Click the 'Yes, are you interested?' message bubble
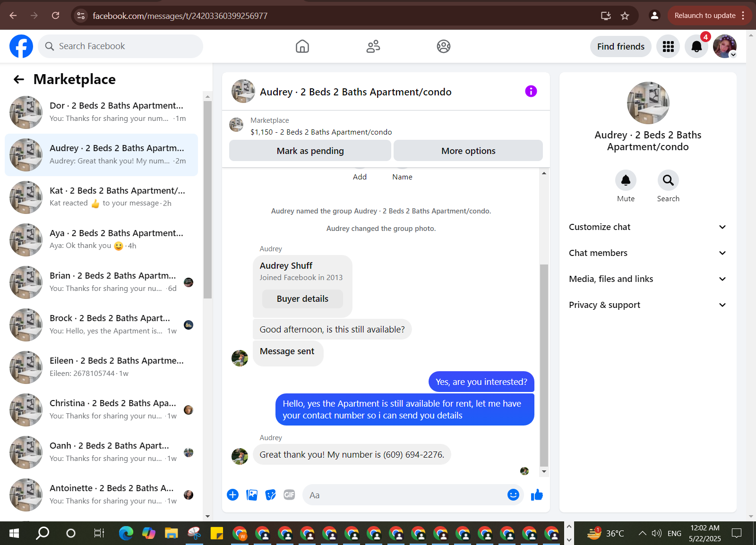This screenshot has height=545, width=756. pos(481,382)
